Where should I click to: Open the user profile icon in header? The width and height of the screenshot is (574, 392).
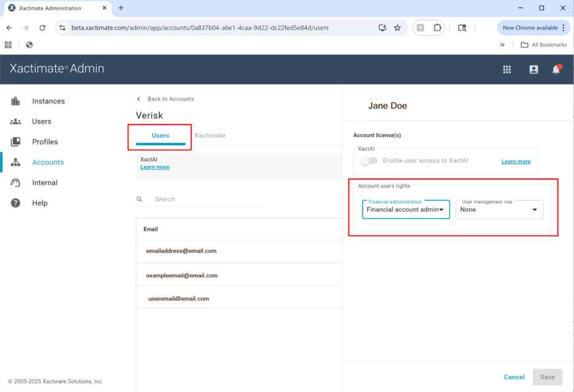tap(534, 69)
